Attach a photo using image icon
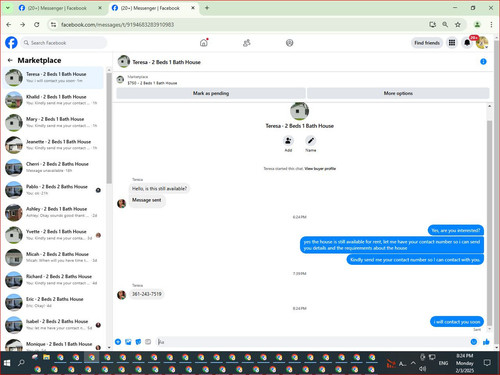This screenshot has width=500, height=375. tap(128, 342)
